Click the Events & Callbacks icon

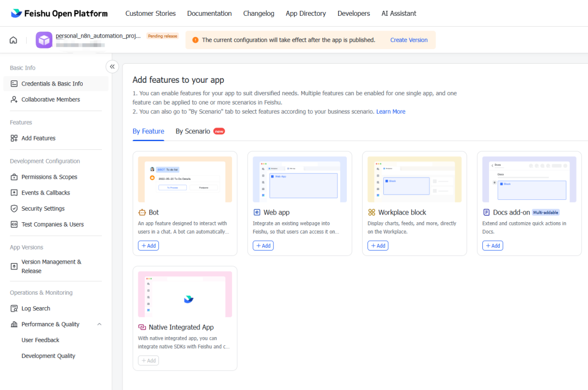[x=14, y=193]
